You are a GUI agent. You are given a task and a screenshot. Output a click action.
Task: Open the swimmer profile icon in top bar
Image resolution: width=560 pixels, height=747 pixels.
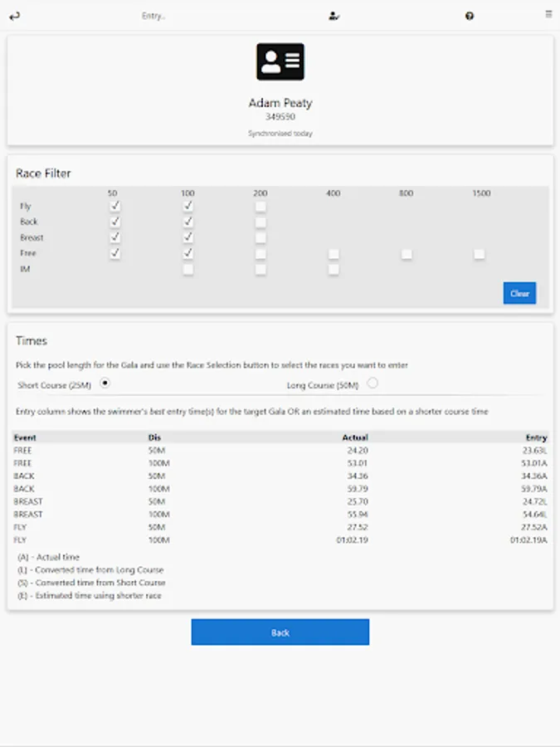click(x=334, y=17)
